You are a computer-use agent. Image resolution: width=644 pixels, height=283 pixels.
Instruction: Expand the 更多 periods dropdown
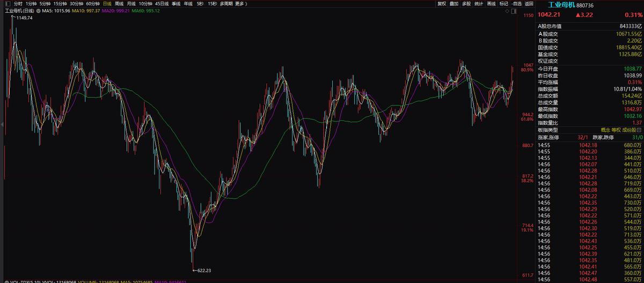240,3
